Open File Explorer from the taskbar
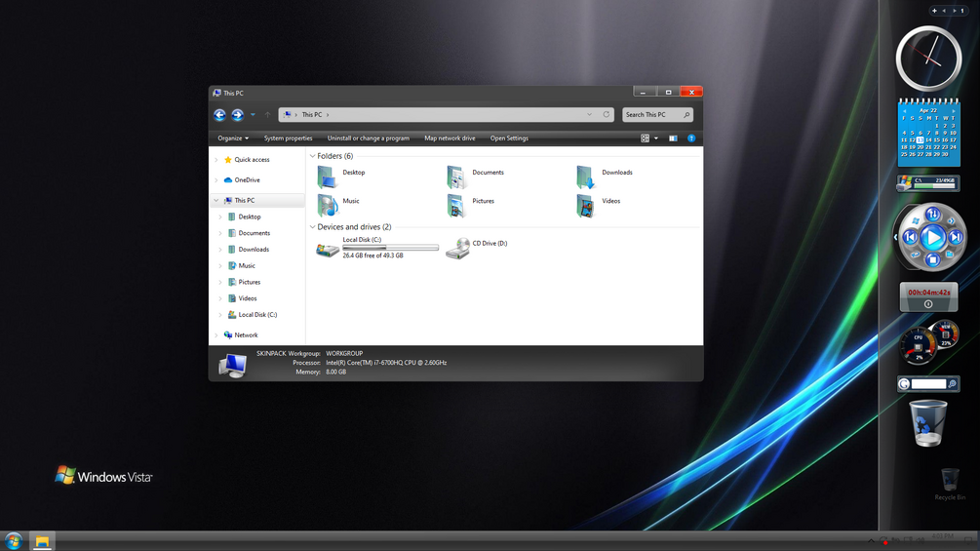980x551 pixels. tap(42, 541)
